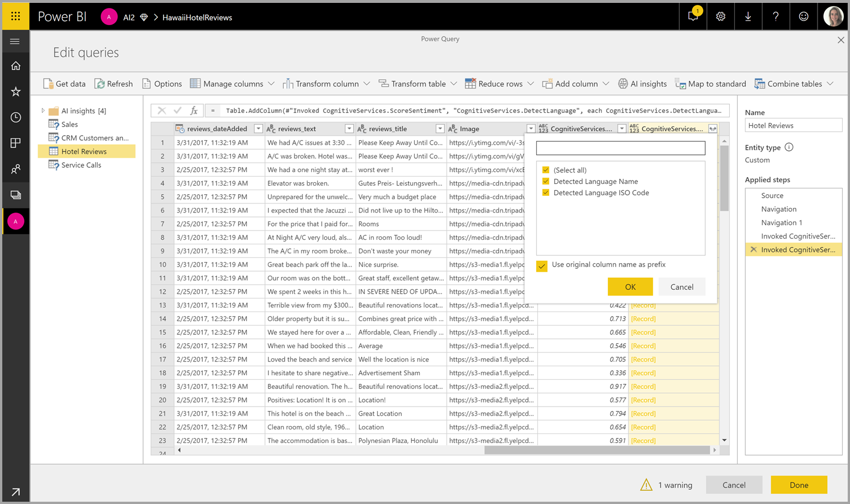Open Workspaces icon in sidebar
The image size is (850, 504).
(x=15, y=195)
